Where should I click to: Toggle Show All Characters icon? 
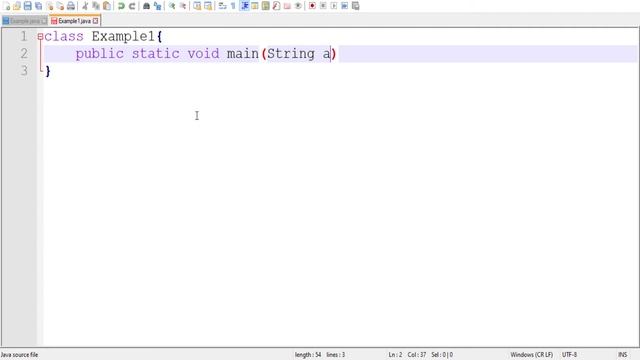pyautogui.click(x=233, y=6)
